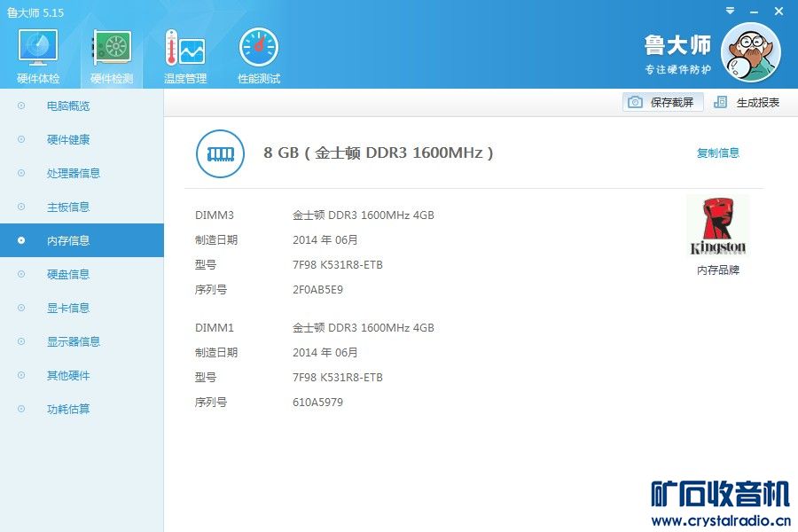Click the serial number 610A5979
Viewport: 798px width, 532px height.
[x=317, y=403]
